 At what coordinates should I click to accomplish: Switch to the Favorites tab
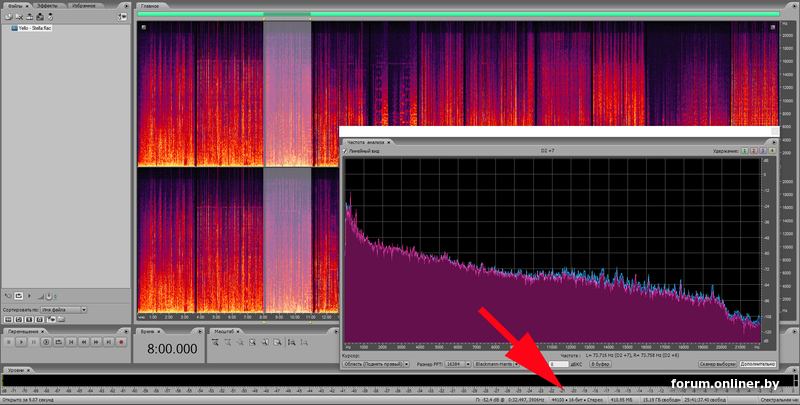[83, 5]
